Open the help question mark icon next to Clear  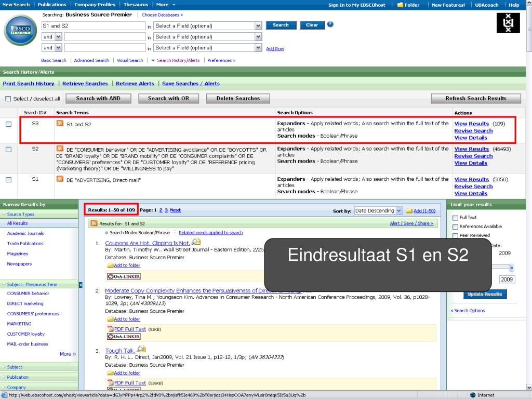tap(330, 24)
